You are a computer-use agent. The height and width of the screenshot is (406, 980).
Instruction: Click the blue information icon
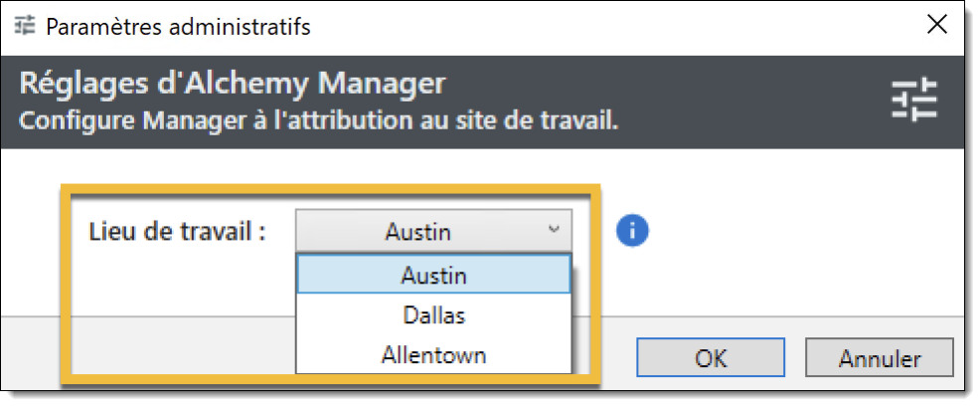point(632,232)
